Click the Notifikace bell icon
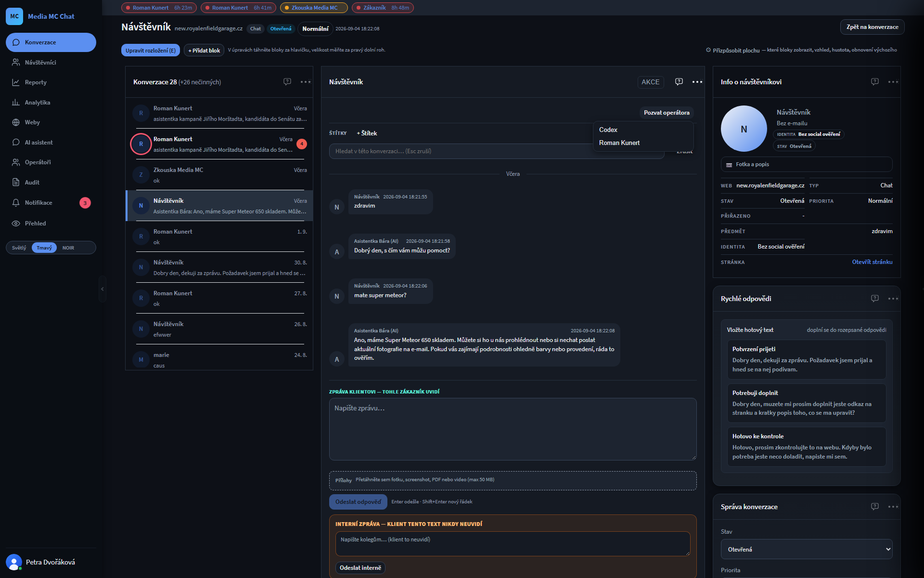Screen dimensions: 924x578 [16, 203]
